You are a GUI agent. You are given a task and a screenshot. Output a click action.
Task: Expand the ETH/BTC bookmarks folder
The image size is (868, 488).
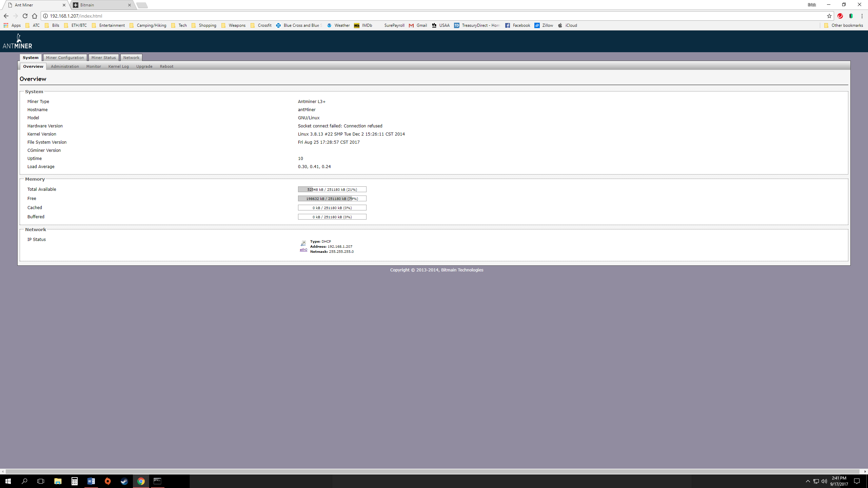pos(75,25)
